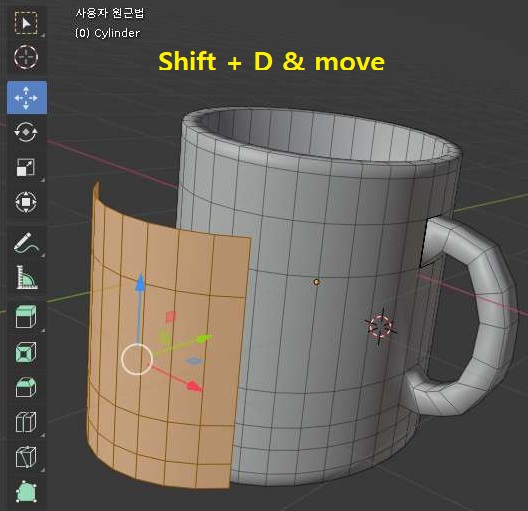The image size is (528, 511).
Task: Choose the Inset Faces tool
Action: [26, 352]
